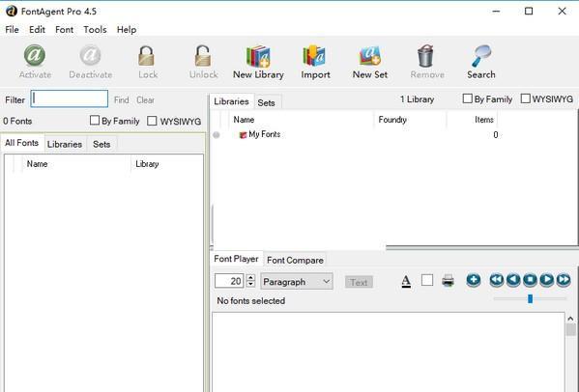Click the '0 Fonts' count label
Viewport: 579px width, 392px height.
point(17,121)
